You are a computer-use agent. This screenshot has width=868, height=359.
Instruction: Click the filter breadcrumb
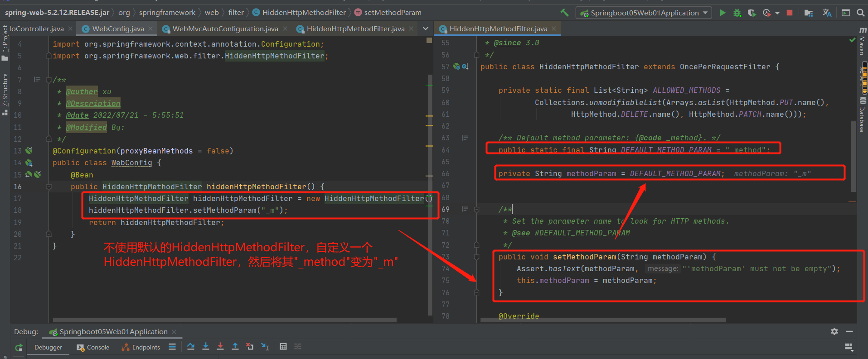point(236,13)
